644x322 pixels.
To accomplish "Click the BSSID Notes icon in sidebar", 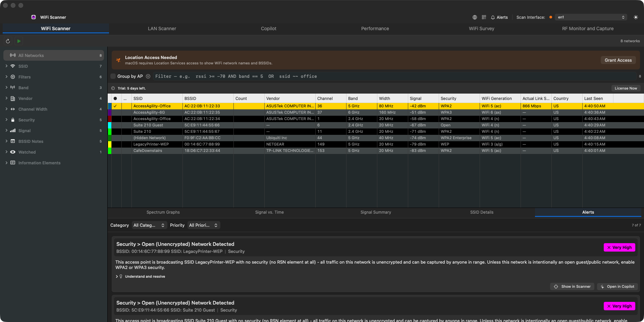I will pos(13,141).
